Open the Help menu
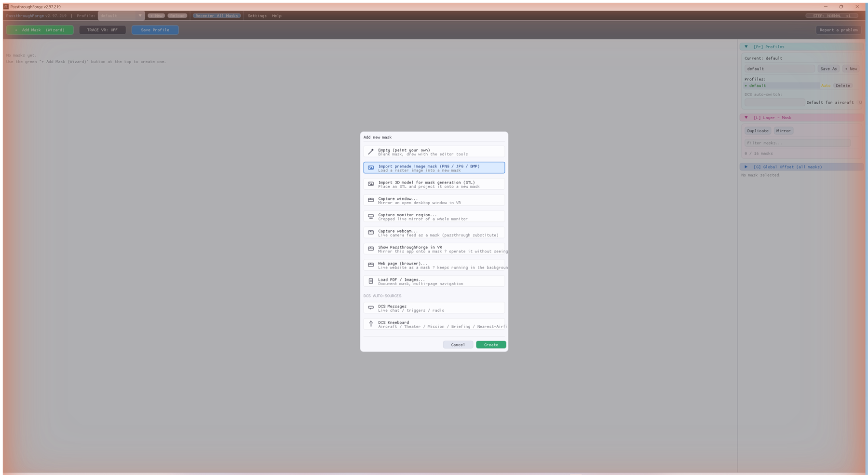Screen dimensions: 868x475 pyautogui.click(x=276, y=16)
